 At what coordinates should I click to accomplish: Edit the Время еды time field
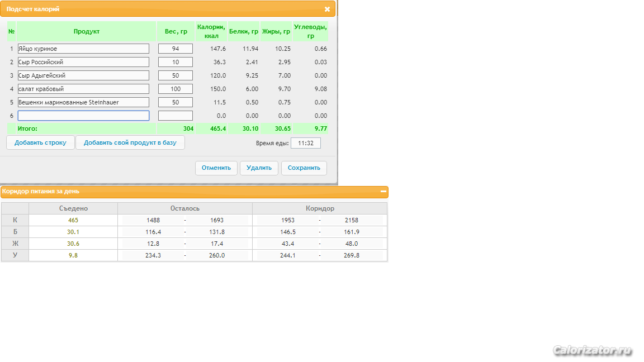pos(306,143)
